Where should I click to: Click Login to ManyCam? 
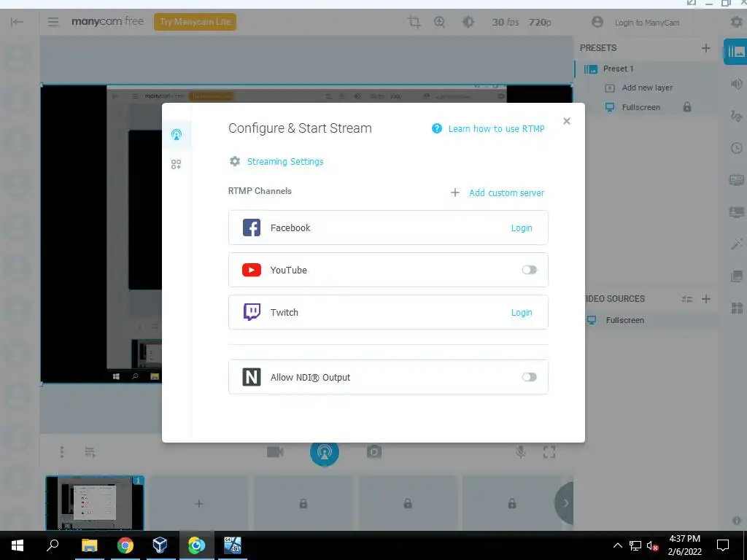646,23
